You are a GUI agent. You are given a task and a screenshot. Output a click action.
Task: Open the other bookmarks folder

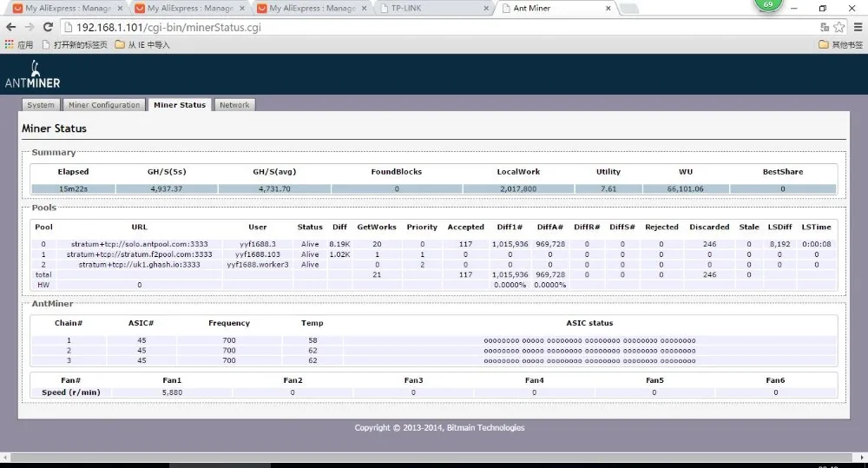[x=840, y=44]
